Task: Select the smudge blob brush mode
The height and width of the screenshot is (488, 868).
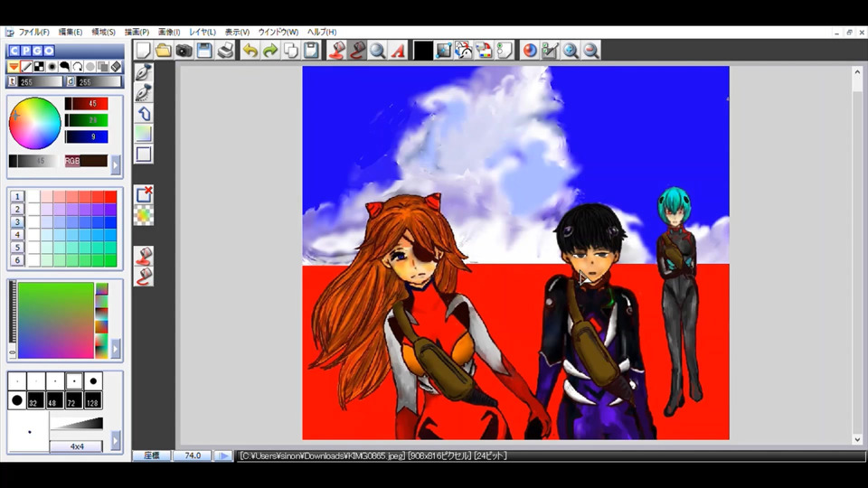Action: (65, 67)
